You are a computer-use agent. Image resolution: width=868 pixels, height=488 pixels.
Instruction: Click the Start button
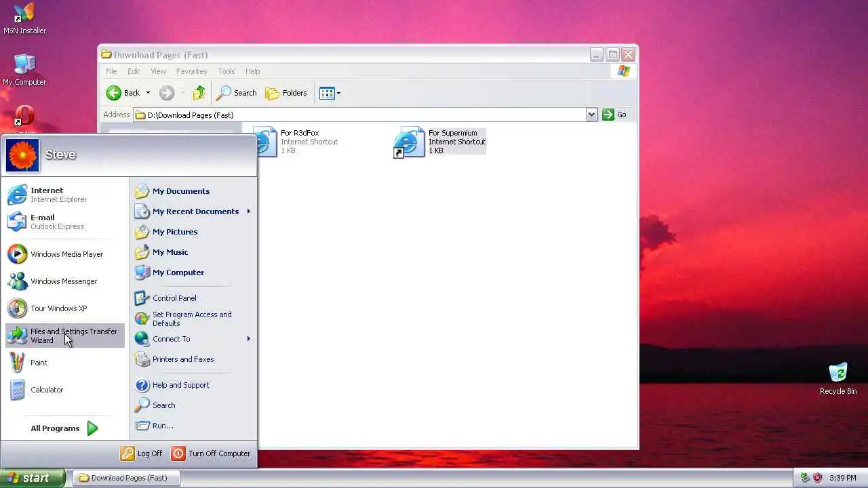pos(33,478)
